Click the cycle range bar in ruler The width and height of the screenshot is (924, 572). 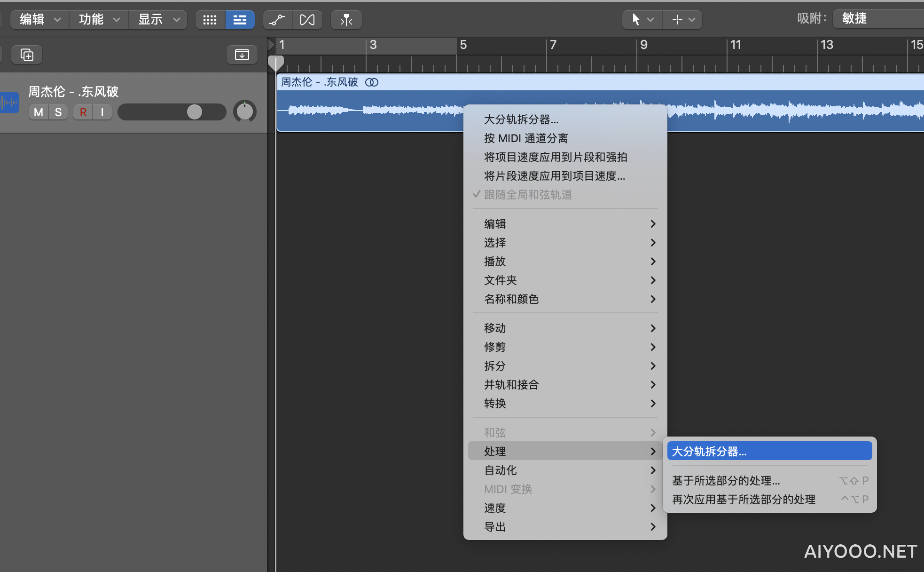point(366,46)
